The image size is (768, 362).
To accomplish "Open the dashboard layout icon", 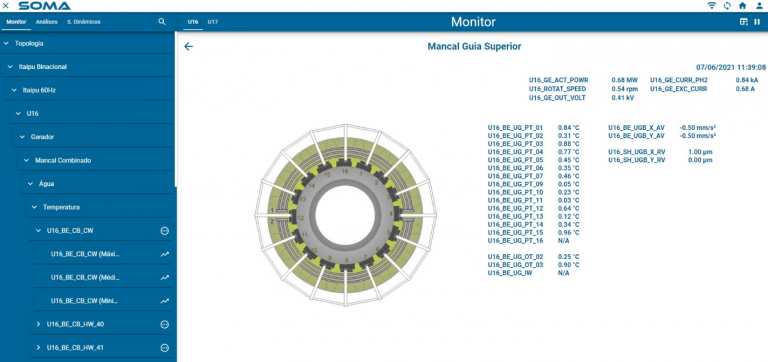I will [744, 22].
